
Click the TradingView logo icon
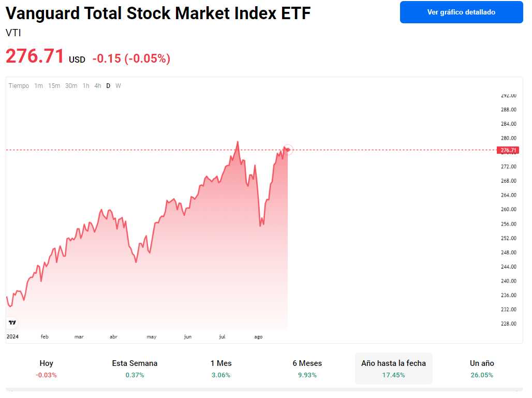(12, 322)
